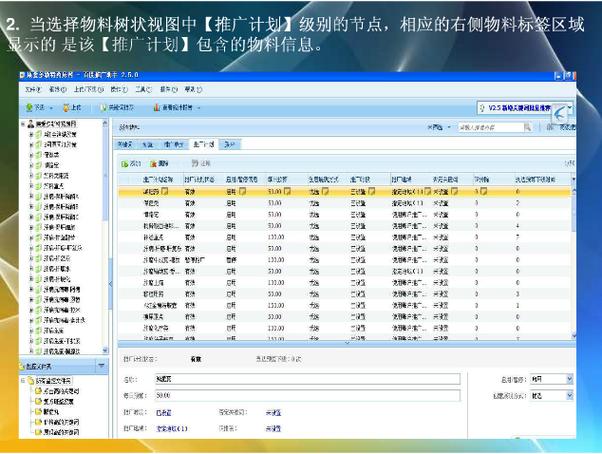
Task: Click the 删除 delete icon above the grid
Action: click(154, 164)
